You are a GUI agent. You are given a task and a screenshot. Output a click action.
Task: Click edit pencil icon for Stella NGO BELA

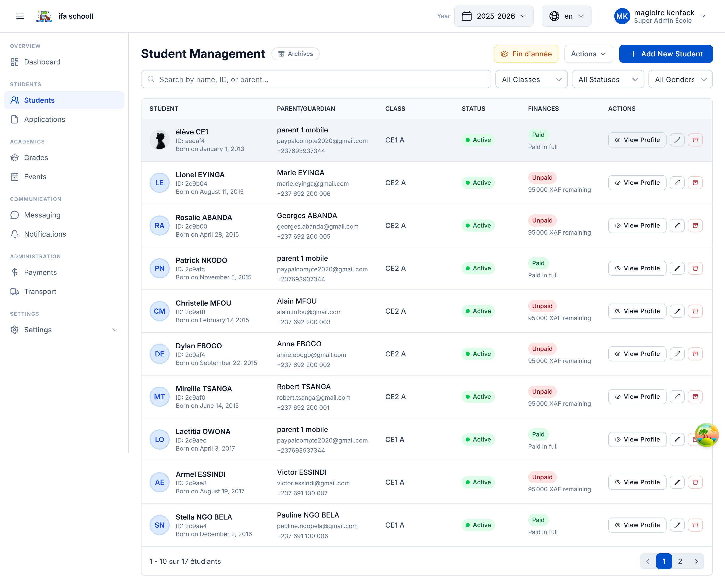click(677, 525)
